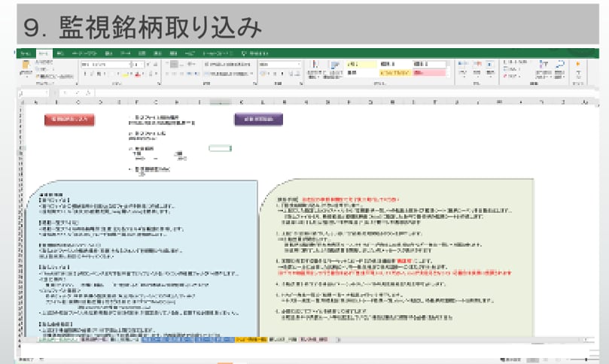Decrease the font size
Viewport: 609px width, 364px height.
coord(155,65)
